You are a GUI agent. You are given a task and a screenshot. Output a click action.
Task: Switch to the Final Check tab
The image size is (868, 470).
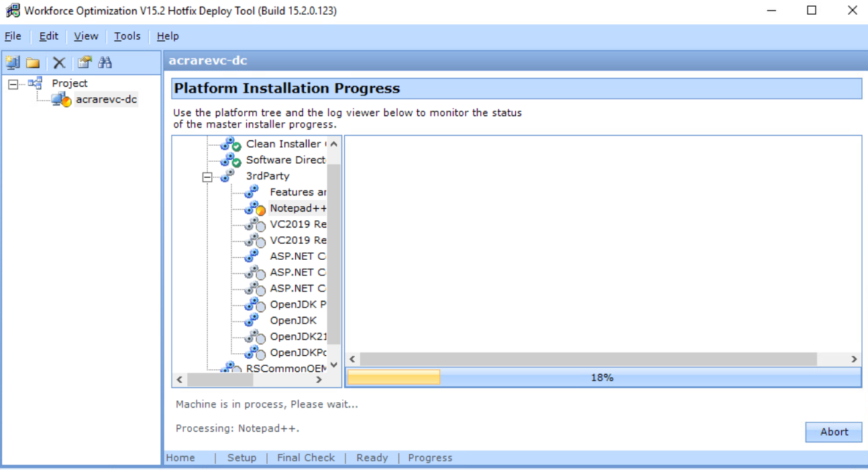(x=306, y=458)
